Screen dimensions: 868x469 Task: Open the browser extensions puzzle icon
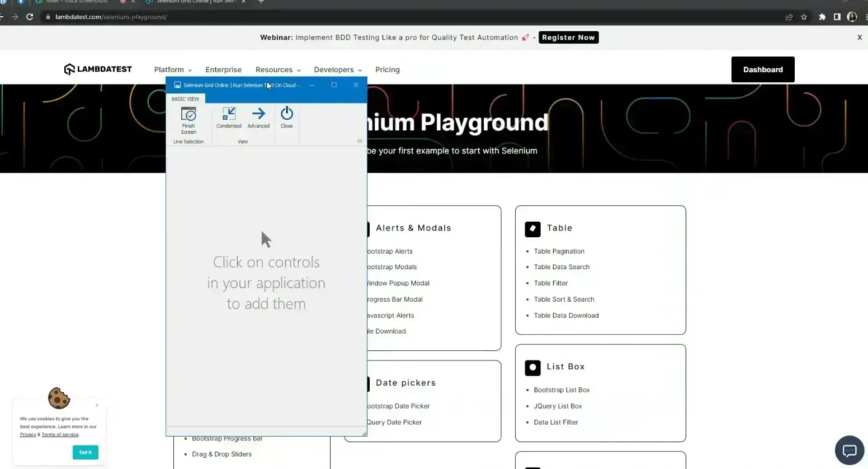click(822, 17)
